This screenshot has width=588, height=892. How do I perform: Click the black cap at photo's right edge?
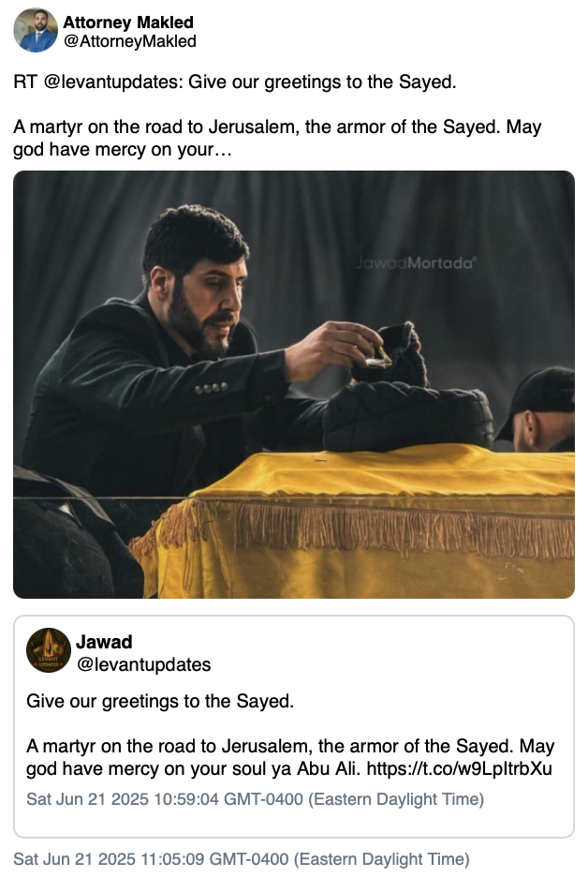pos(547,392)
